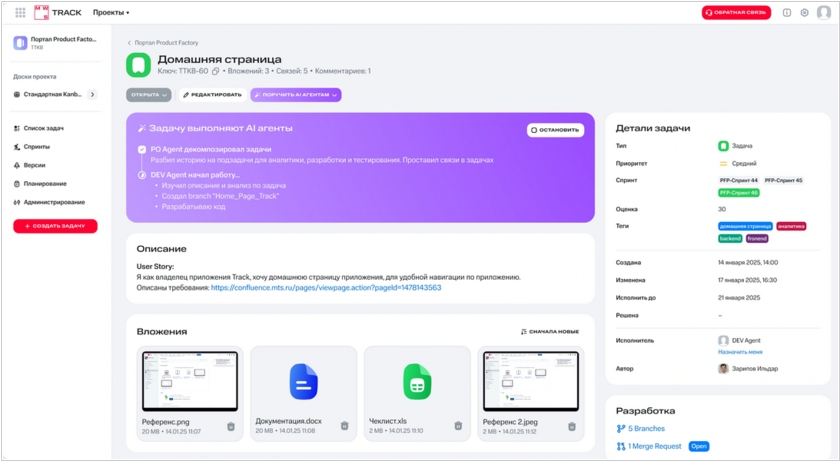Toggle attachment sorting 'Сначала новые'
Image resolution: width=840 pixels, height=461 pixels.
click(550, 331)
